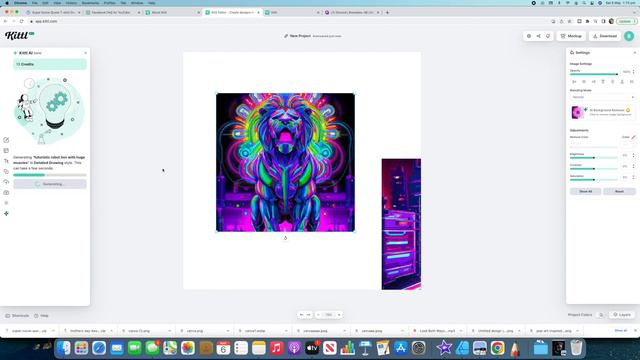Open the canva.png download chevron menu
The image size is (640, 360).
(228, 331)
